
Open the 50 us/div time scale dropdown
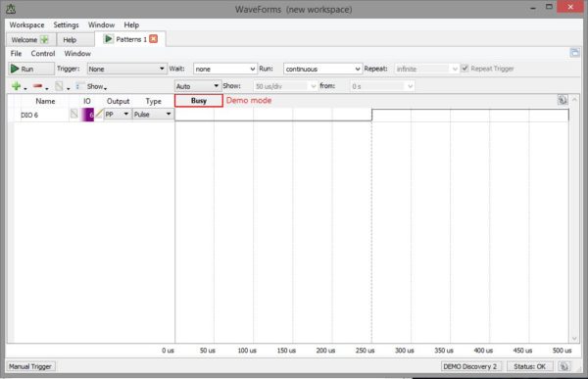(x=285, y=86)
